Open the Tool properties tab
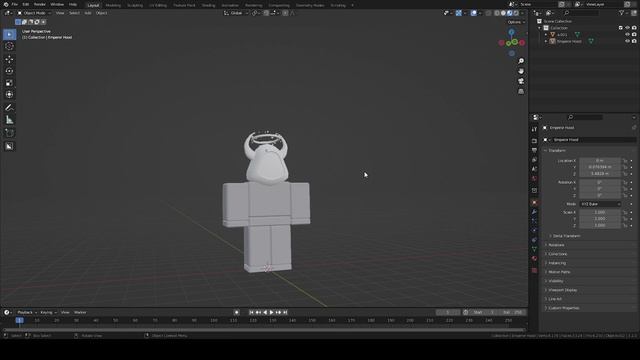This screenshot has height=360, width=640. [x=534, y=129]
